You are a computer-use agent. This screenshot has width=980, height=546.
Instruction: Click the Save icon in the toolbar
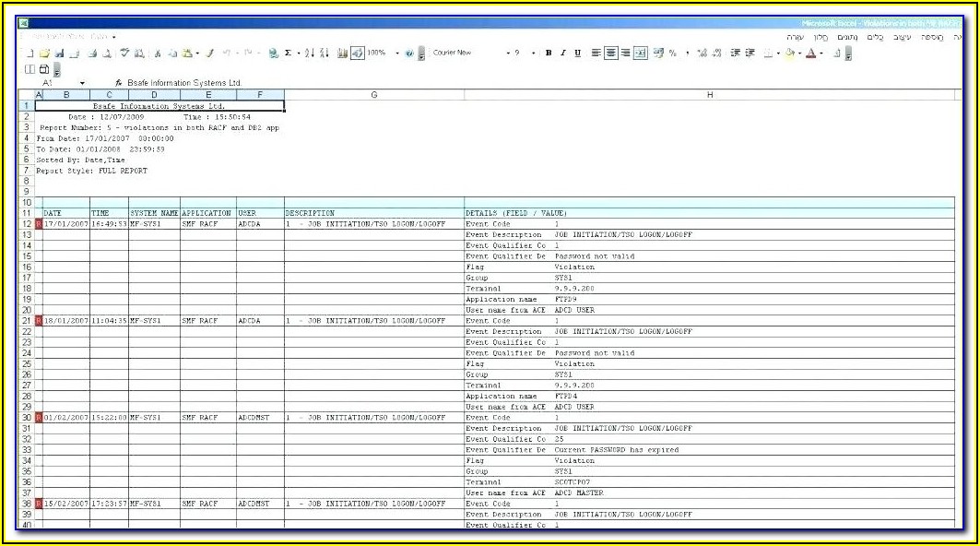[59, 53]
